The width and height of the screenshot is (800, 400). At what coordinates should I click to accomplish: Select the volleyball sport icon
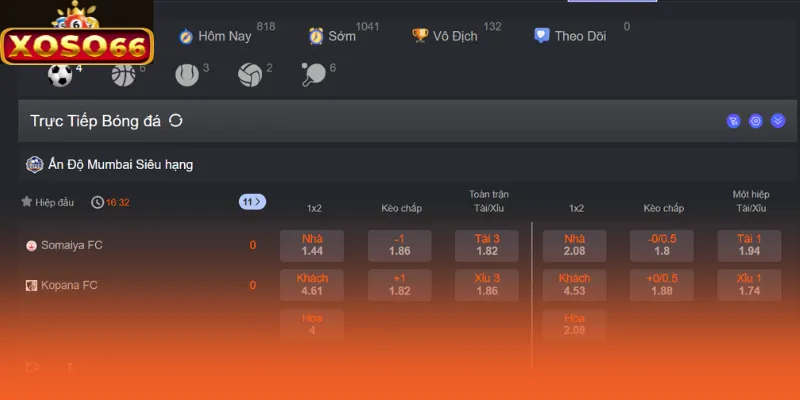[249, 74]
